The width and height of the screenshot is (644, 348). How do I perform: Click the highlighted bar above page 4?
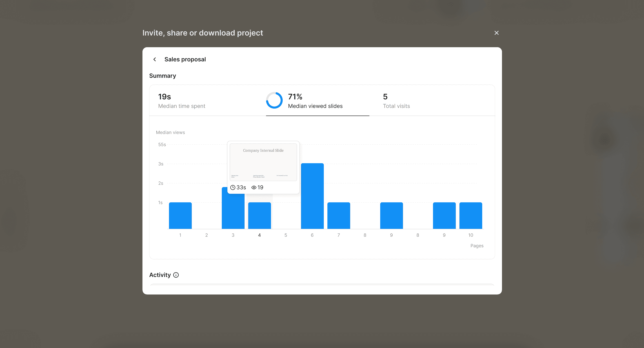tap(260, 215)
